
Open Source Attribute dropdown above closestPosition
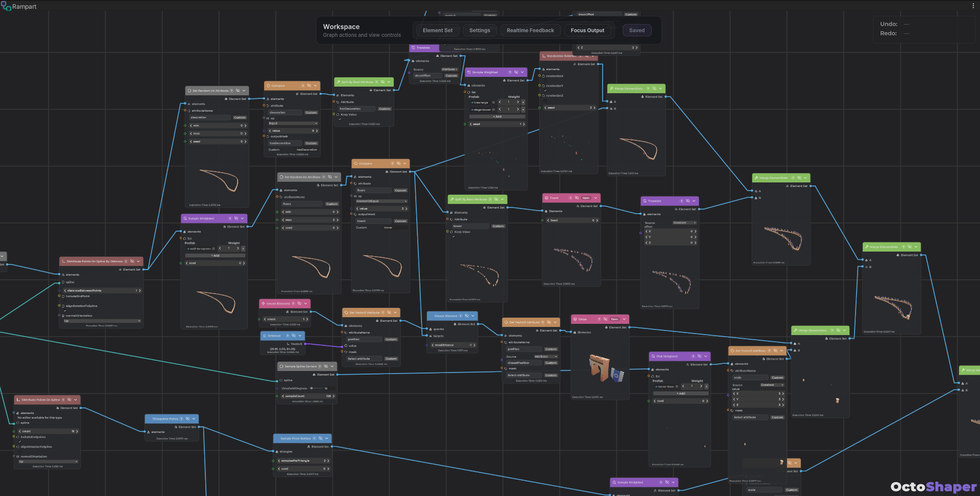pyautogui.click(x=546, y=356)
